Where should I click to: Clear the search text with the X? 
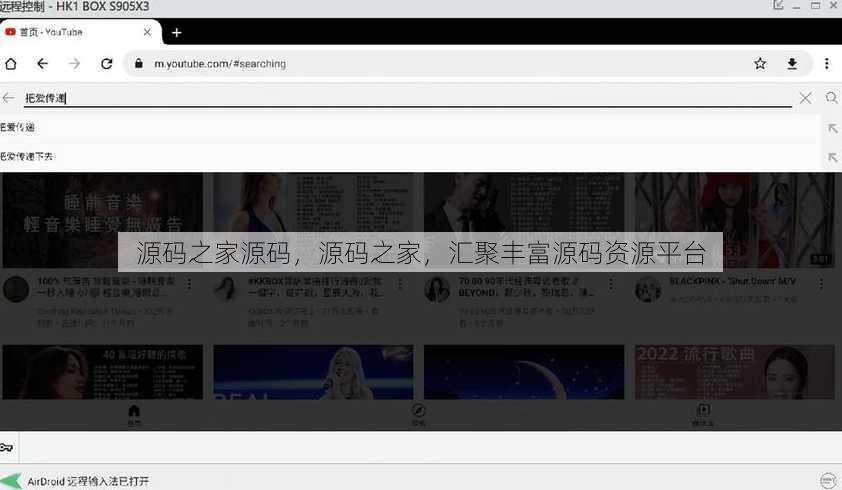coord(805,98)
